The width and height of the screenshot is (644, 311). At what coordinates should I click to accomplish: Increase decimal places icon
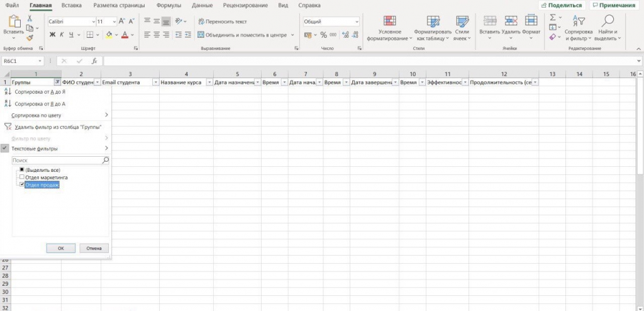point(345,35)
